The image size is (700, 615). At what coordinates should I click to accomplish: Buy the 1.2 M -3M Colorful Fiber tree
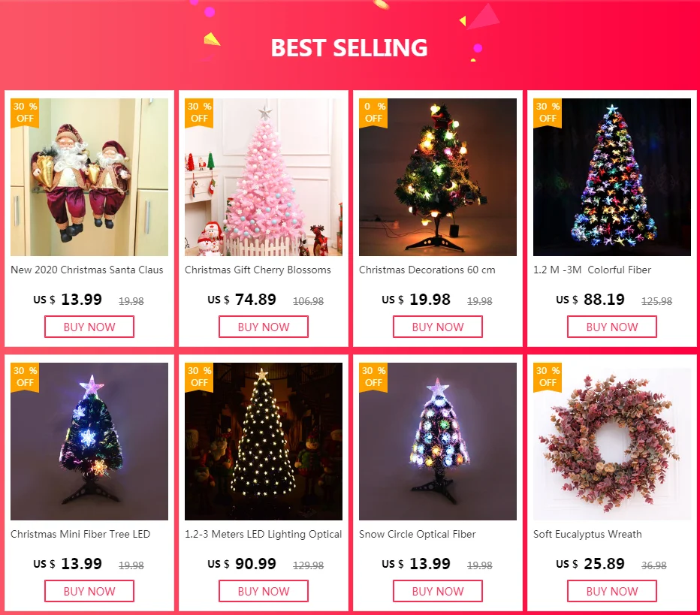pos(611,327)
